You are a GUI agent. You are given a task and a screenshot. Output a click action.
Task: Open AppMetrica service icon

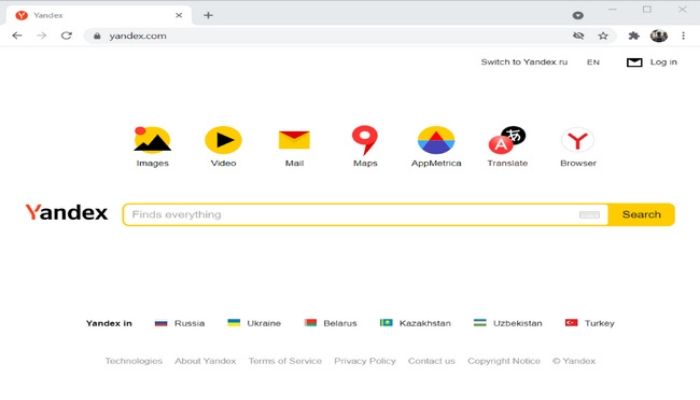click(x=436, y=140)
